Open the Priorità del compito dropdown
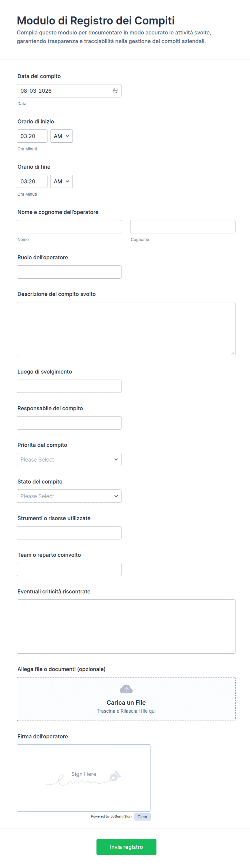This screenshot has width=250, height=868. click(69, 460)
